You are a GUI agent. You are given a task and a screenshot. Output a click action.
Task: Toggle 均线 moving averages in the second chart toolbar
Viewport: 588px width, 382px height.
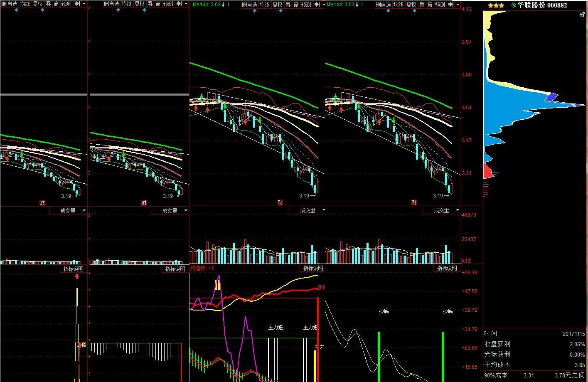click(127, 4)
